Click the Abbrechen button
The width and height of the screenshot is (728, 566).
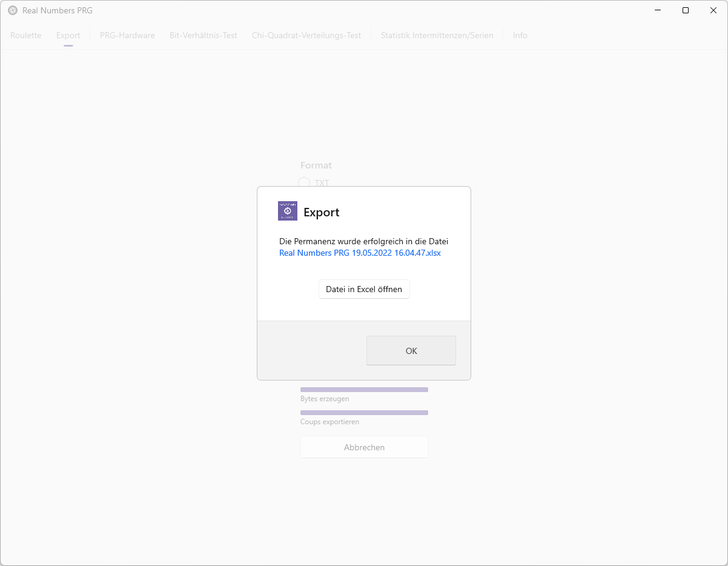pos(364,447)
